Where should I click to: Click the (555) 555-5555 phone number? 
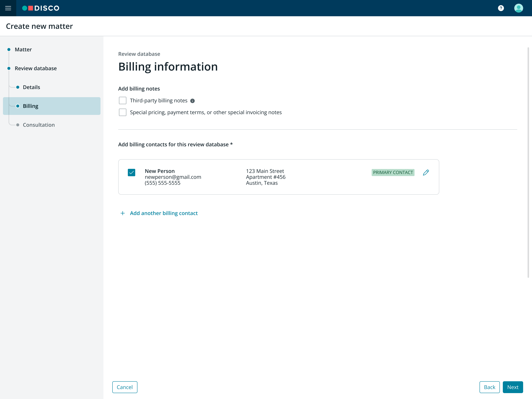pyautogui.click(x=163, y=183)
